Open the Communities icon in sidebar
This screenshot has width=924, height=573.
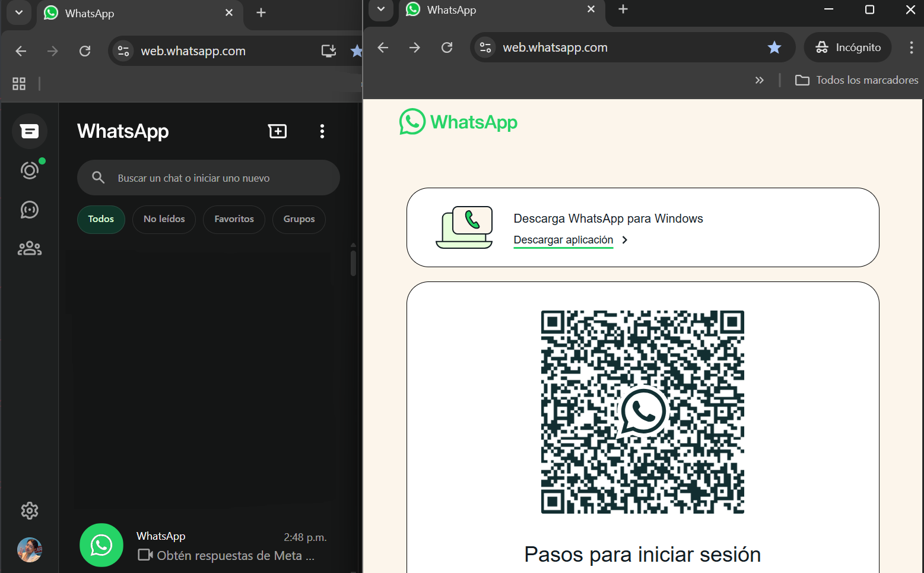coord(29,248)
